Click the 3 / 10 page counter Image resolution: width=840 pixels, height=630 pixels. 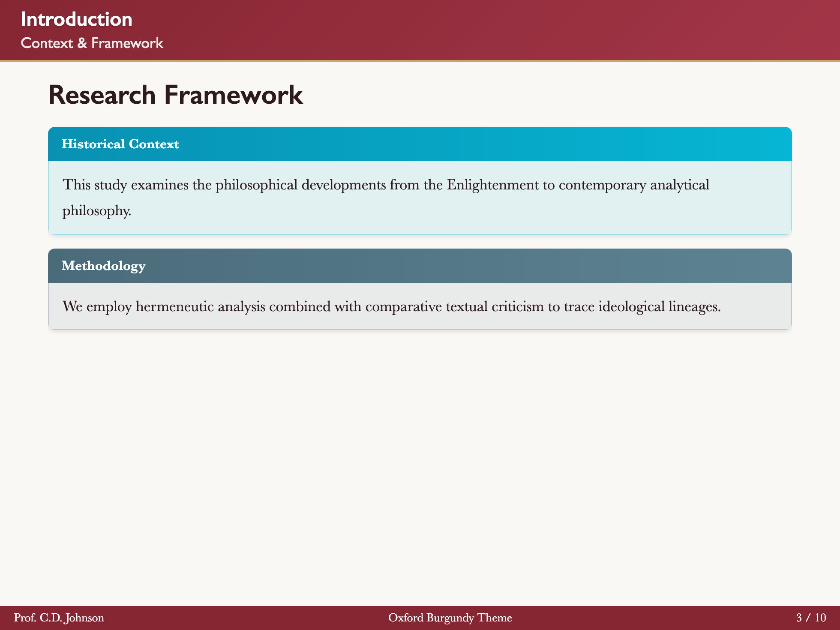811,618
